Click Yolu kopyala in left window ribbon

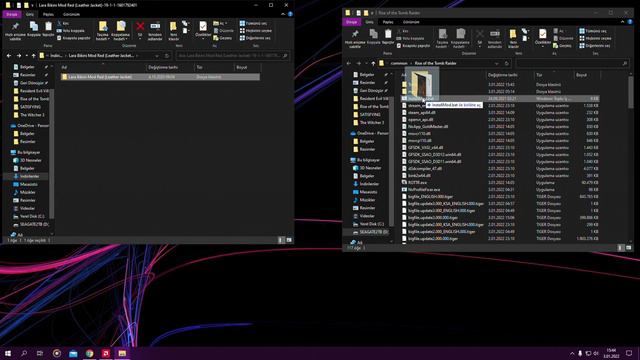pos(71,31)
